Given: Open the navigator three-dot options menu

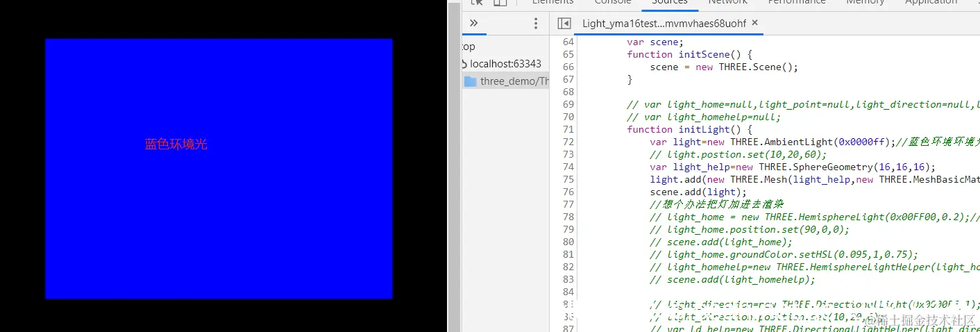Looking at the screenshot, I should pyautogui.click(x=536, y=24).
